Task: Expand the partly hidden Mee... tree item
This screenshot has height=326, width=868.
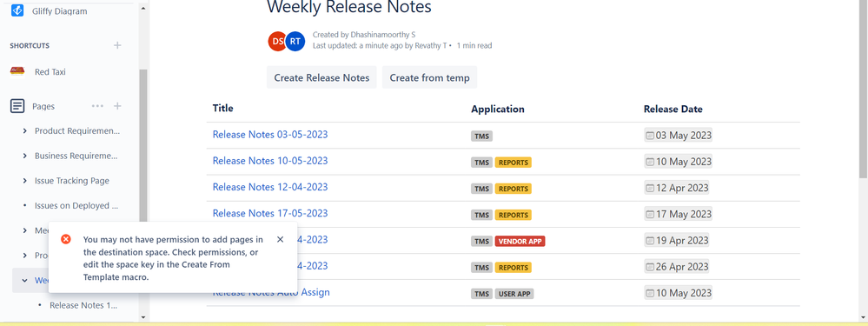Action: coord(25,230)
